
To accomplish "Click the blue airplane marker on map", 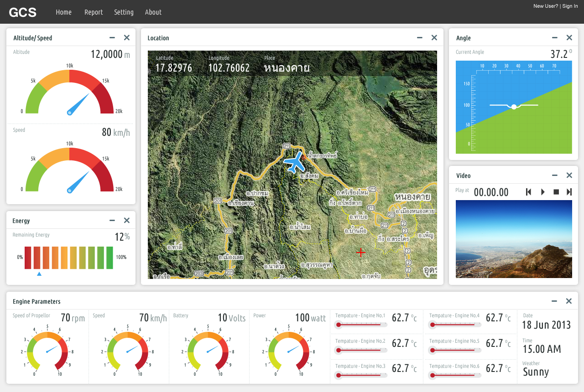I will click(x=294, y=162).
